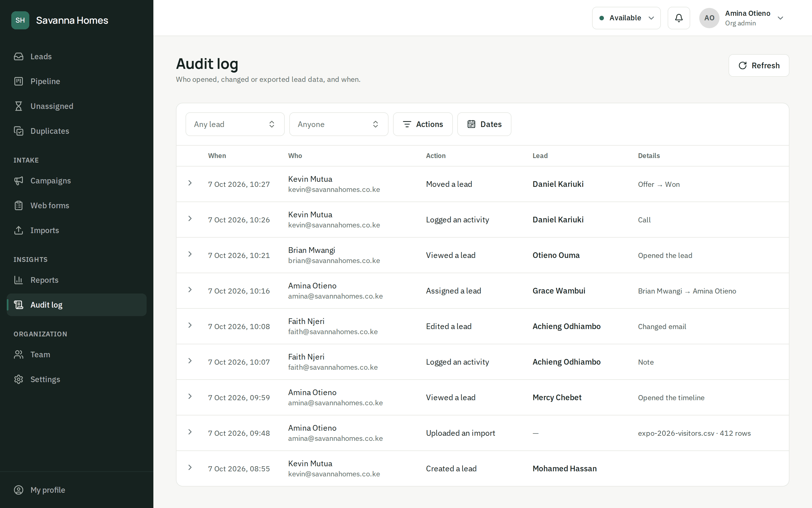812x508 pixels.
Task: Open the Any lead filter combo box
Action: click(235, 124)
